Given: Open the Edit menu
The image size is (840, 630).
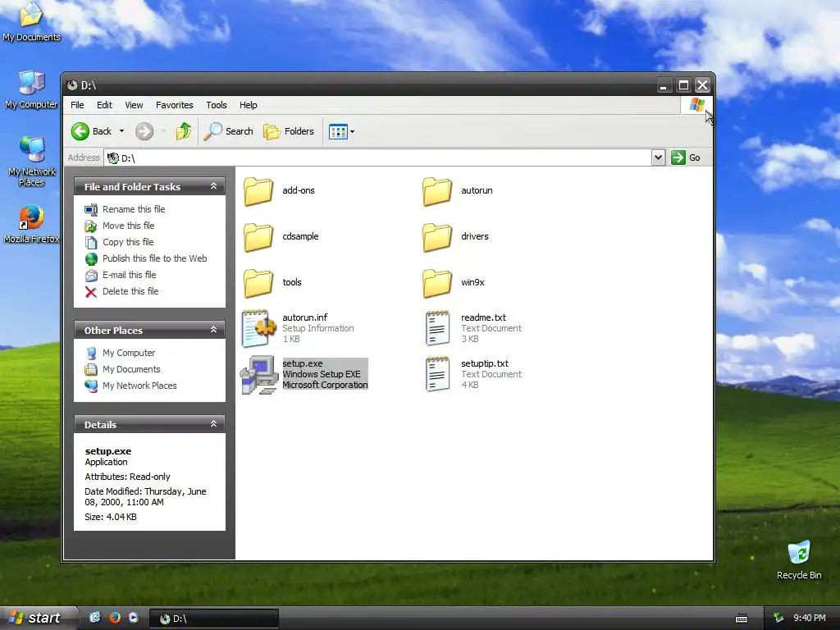Looking at the screenshot, I should coord(104,105).
